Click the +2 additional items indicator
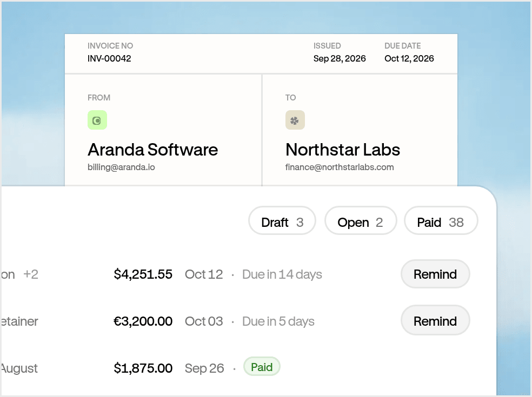The image size is (532, 397). pos(30,274)
